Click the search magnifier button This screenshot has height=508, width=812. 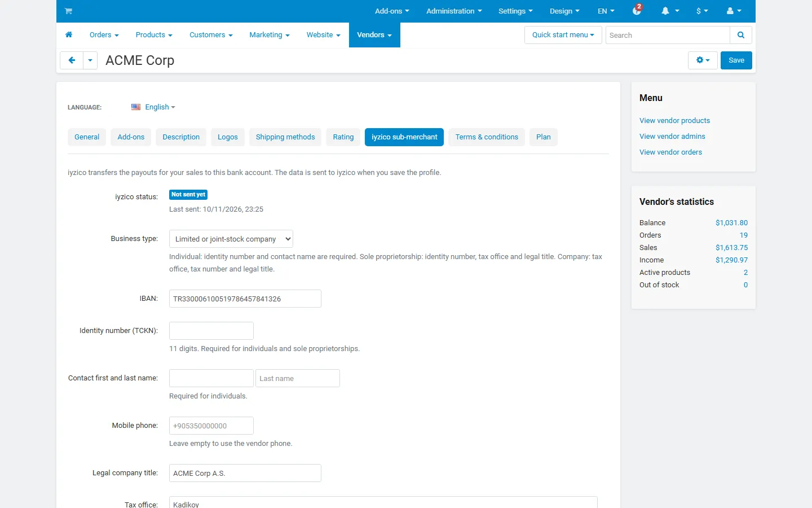click(x=741, y=35)
